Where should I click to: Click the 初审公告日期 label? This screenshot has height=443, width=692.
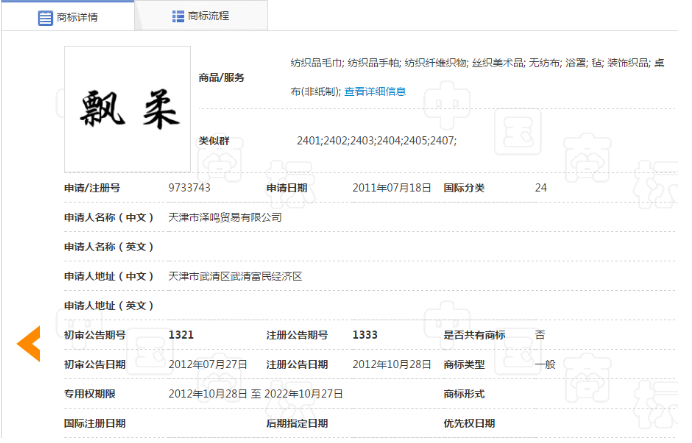point(95,364)
